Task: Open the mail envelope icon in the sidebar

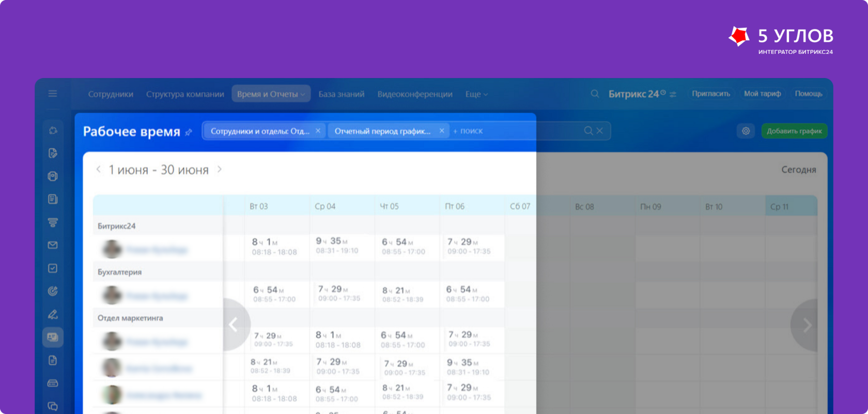Action: pos(53,245)
